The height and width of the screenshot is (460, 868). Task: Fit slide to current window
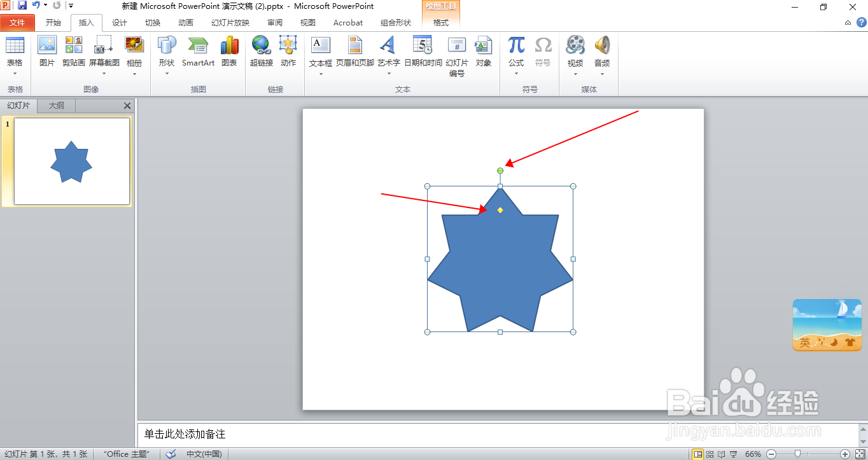point(860,454)
